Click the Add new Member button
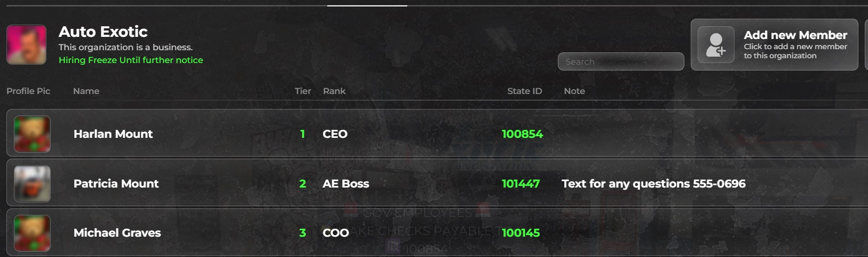 774,45
